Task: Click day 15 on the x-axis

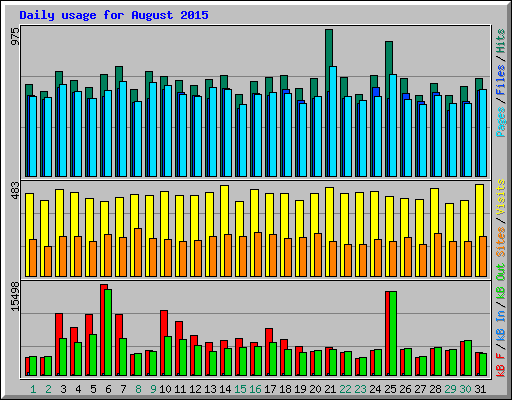Action: 240,389
